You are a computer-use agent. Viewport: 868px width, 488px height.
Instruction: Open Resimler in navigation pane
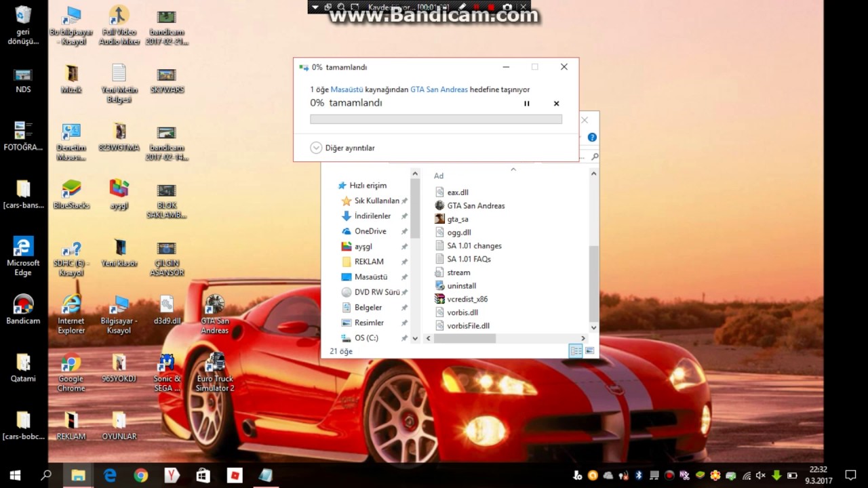pos(362,323)
